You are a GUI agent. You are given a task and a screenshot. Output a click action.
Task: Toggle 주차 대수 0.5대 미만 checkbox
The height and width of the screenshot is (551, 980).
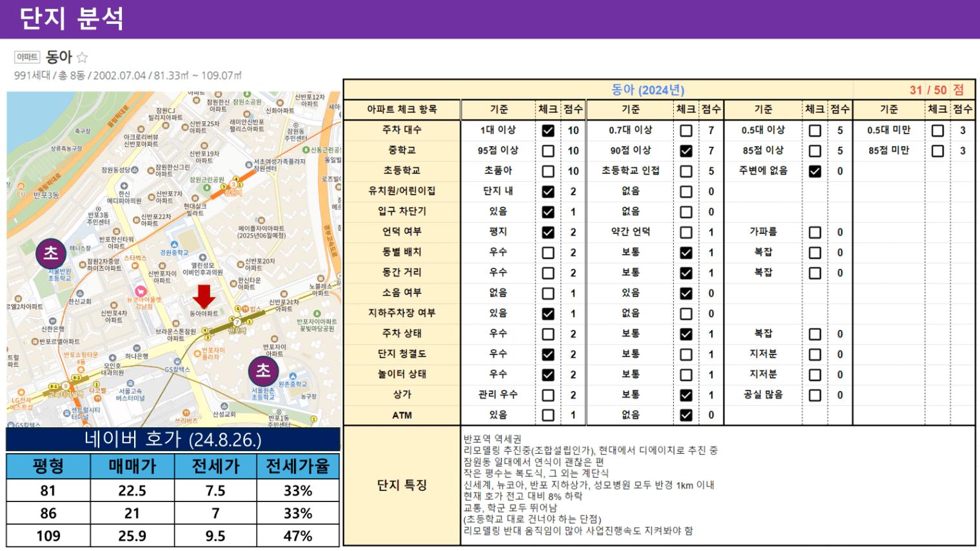coord(937,130)
